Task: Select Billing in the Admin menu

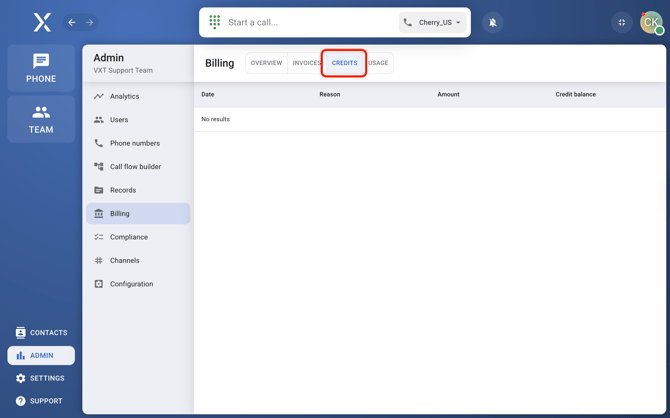Action: coord(138,213)
